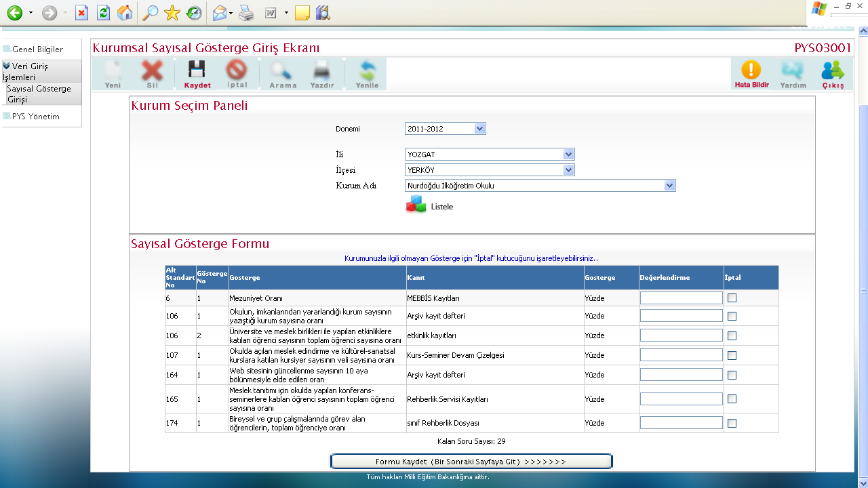
Task: Click the İptal cancel icon
Action: 237,74
